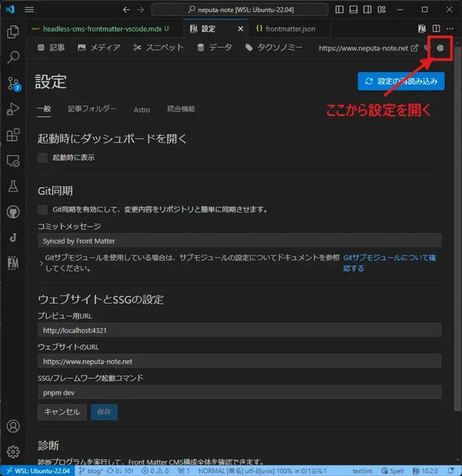Click the textlint item in the status bar

(362, 471)
